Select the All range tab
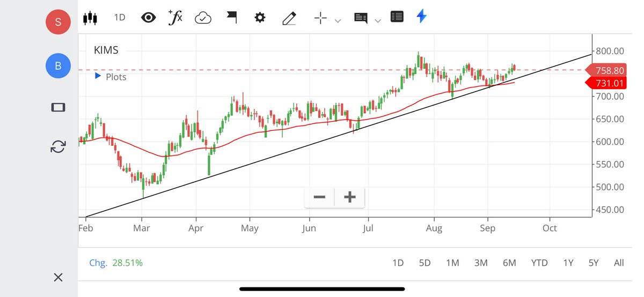The image size is (644, 297). point(619,263)
